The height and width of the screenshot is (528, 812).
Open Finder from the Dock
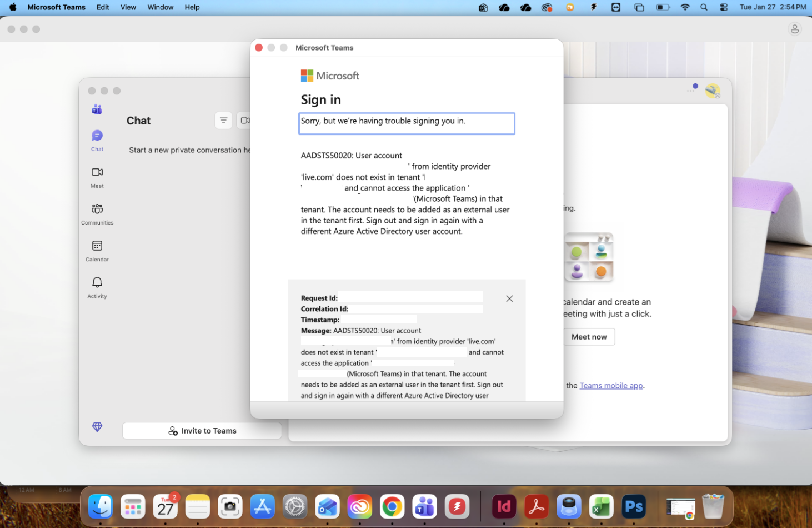click(x=101, y=506)
